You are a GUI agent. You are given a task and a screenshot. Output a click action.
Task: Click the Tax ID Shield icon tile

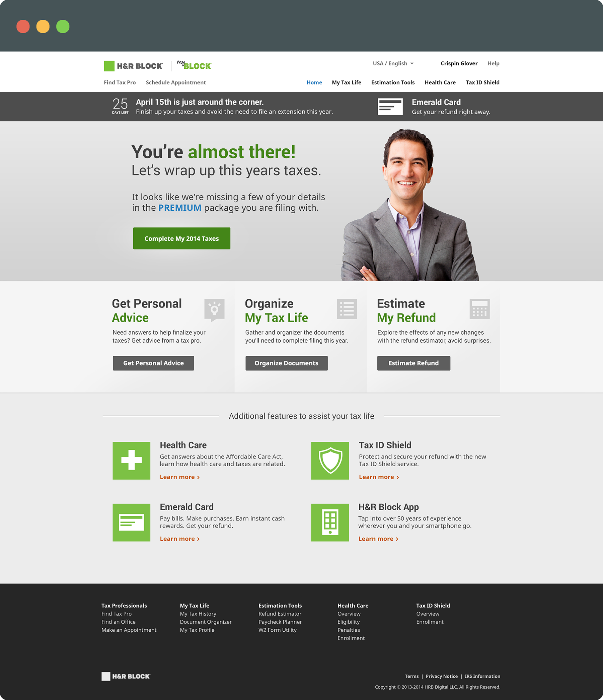pos(330,461)
